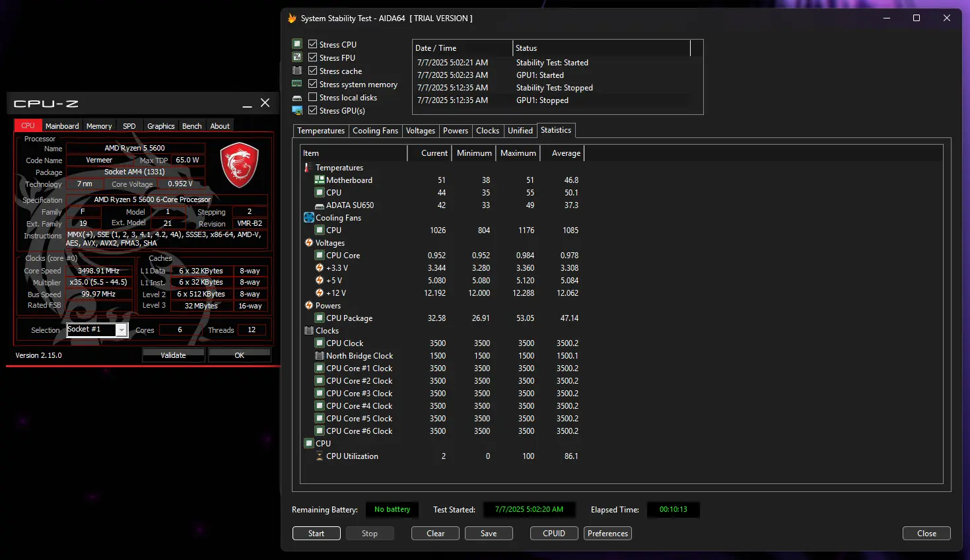Open the Voltages tab in AIDA64
This screenshot has width=970, height=560.
point(421,131)
